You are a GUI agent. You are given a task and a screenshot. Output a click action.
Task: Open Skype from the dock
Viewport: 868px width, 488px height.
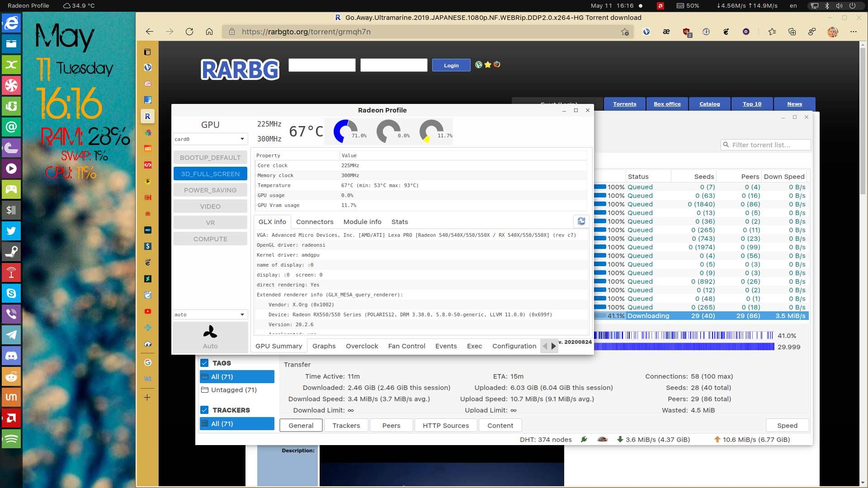tap(11, 293)
